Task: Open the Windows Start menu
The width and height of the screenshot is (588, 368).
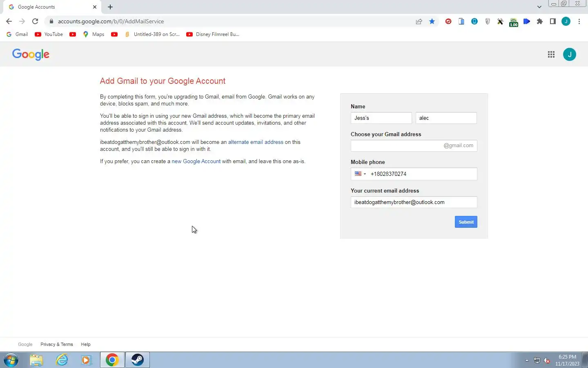Action: pyautogui.click(x=11, y=360)
